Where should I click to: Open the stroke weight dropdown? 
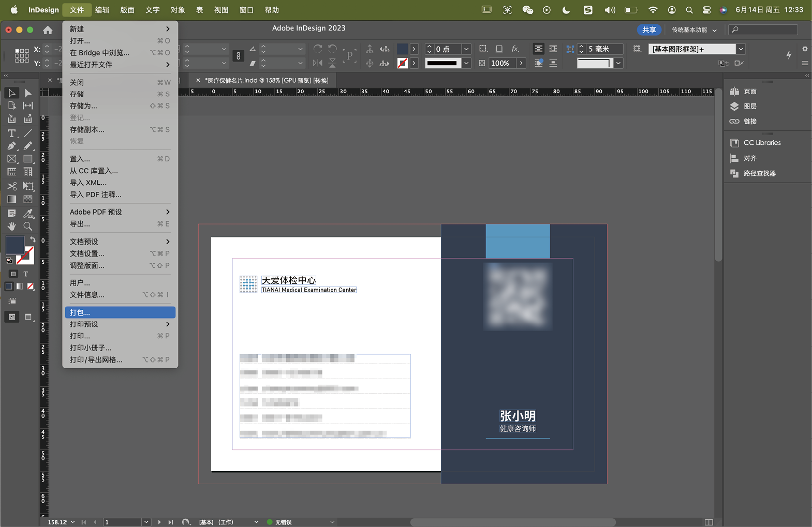click(466, 49)
